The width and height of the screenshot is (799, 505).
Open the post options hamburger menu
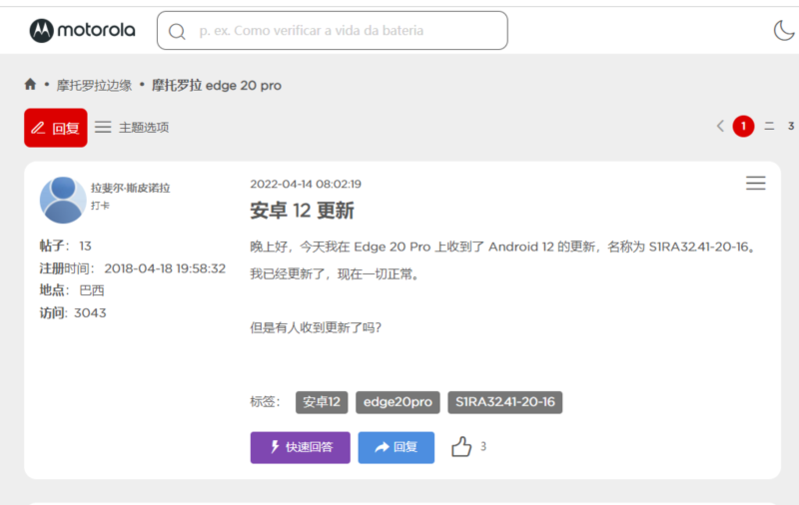pos(756,183)
